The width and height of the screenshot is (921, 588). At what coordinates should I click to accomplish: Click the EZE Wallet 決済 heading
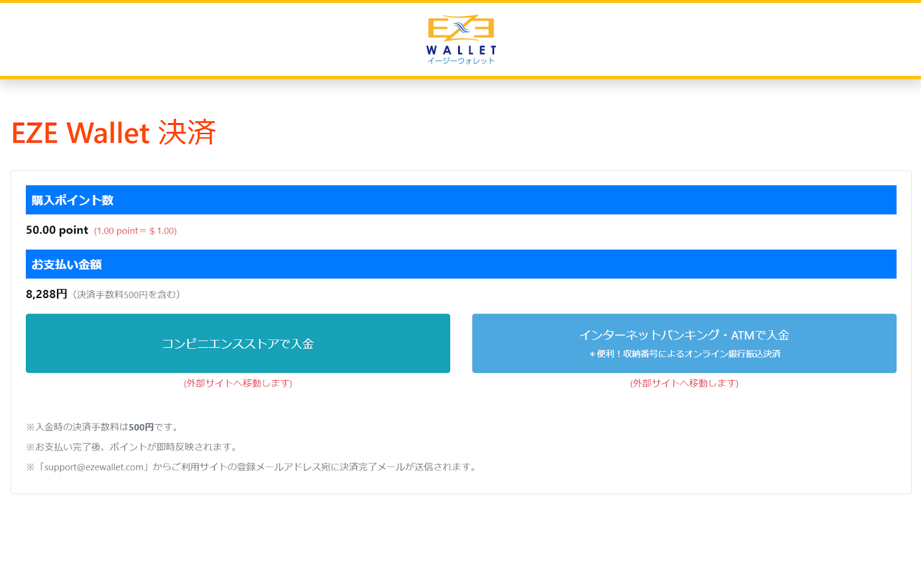point(113,133)
